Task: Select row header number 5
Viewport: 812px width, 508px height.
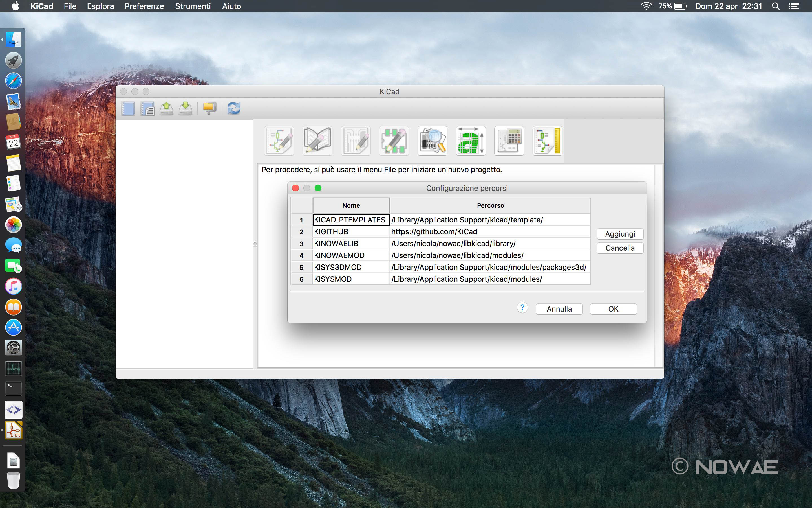Action: click(x=301, y=268)
